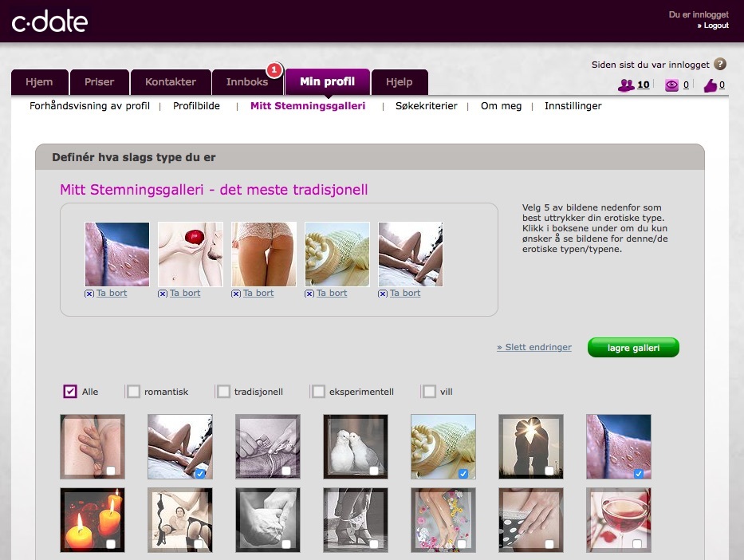
Task: Click the eye views icon
Action: pyautogui.click(x=671, y=85)
